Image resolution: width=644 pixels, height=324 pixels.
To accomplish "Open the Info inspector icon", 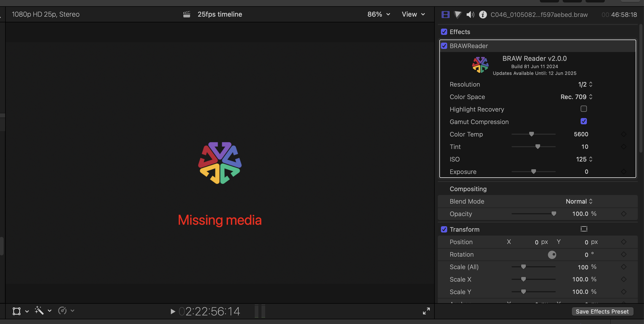I will point(483,15).
